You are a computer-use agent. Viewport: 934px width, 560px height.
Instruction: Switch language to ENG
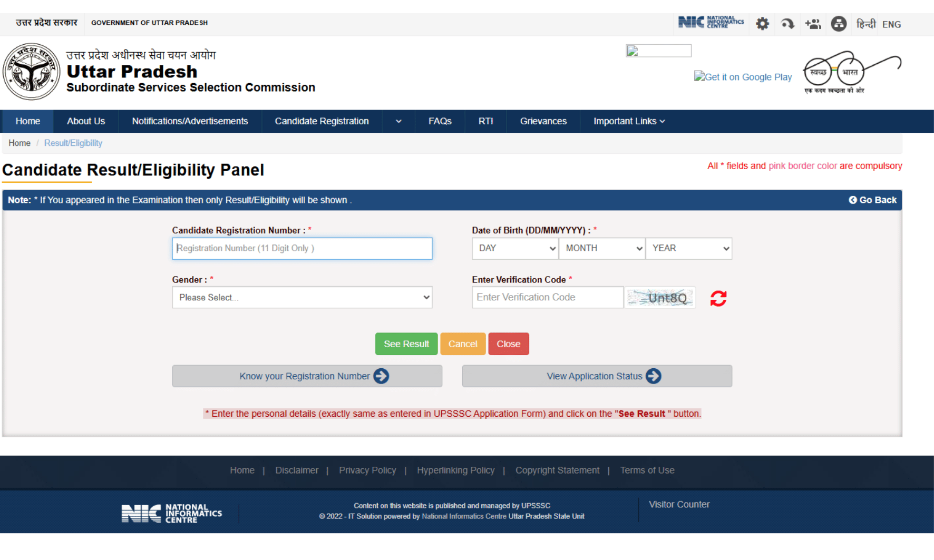(891, 24)
